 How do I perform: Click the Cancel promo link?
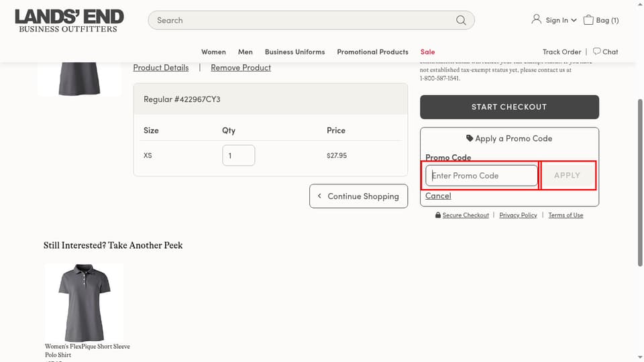tap(438, 196)
